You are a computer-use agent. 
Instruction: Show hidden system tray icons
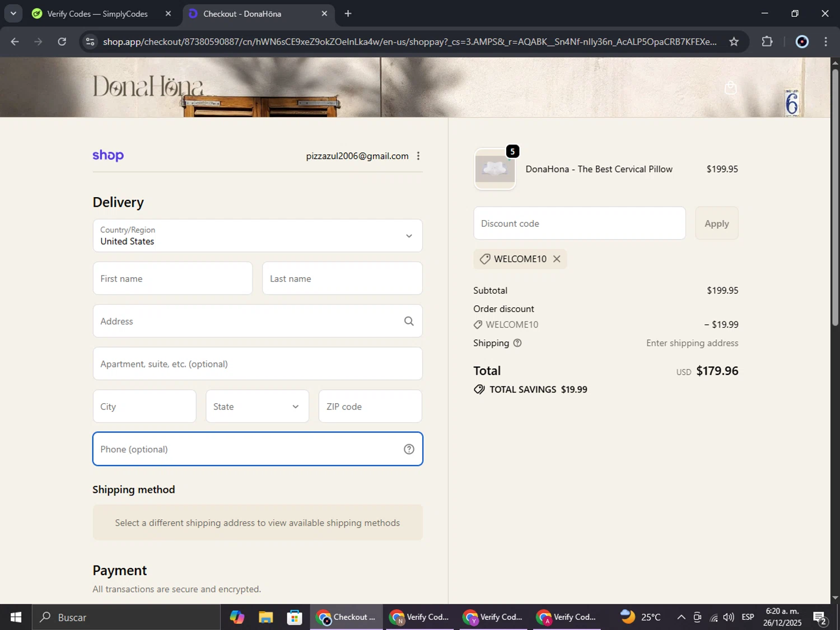681,617
